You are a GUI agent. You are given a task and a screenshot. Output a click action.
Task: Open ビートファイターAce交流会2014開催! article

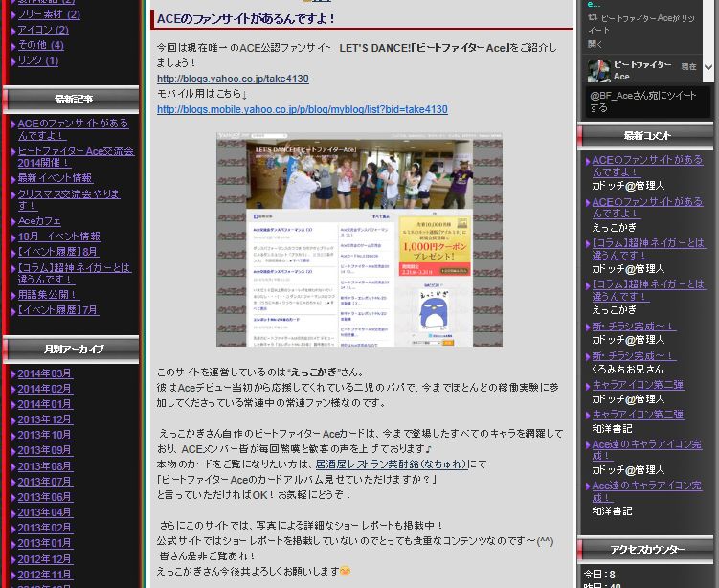pyautogui.click(x=76, y=157)
